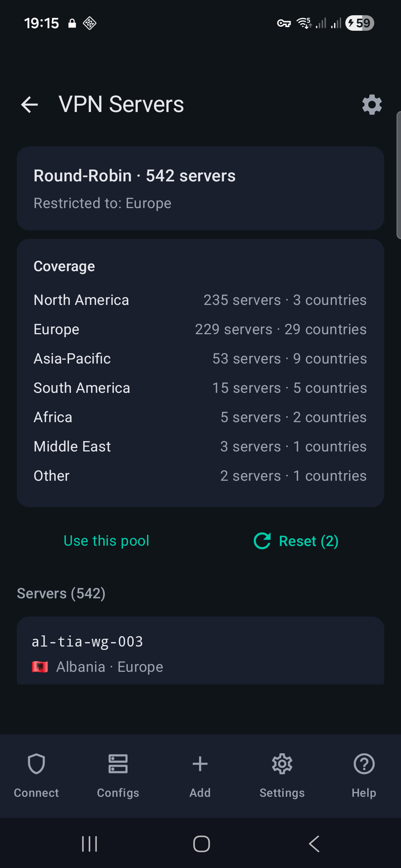This screenshot has width=401, height=868.
Task: Tap the Settings cog icon in bottom bar
Action: click(282, 764)
